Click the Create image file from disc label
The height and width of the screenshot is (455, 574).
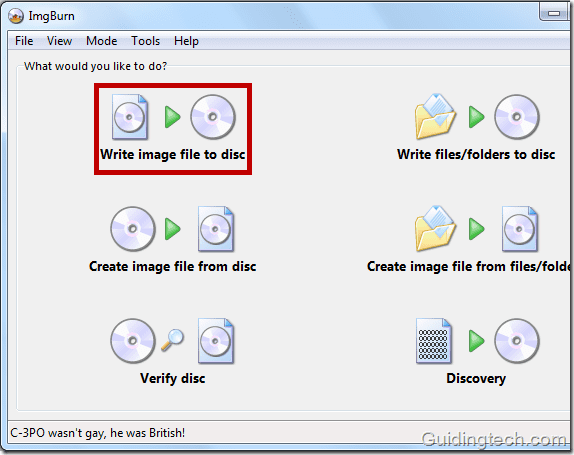[x=172, y=266]
